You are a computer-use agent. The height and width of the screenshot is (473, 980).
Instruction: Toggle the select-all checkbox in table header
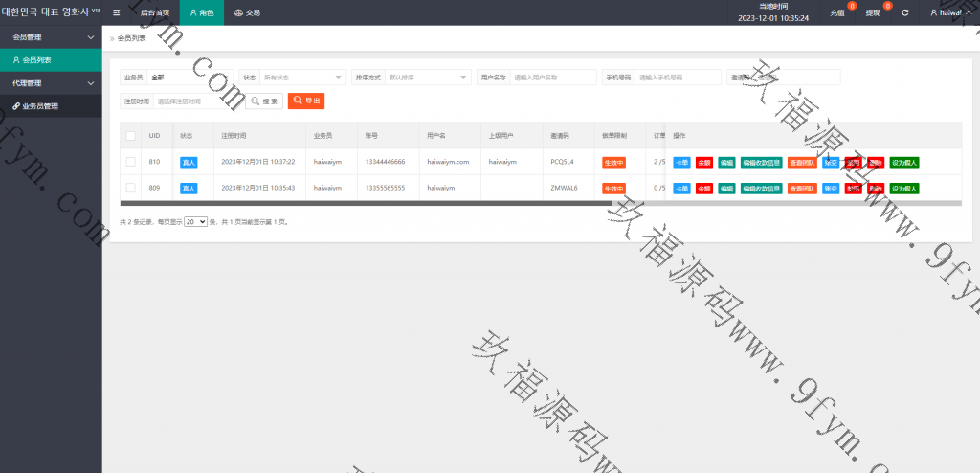pyautogui.click(x=130, y=136)
